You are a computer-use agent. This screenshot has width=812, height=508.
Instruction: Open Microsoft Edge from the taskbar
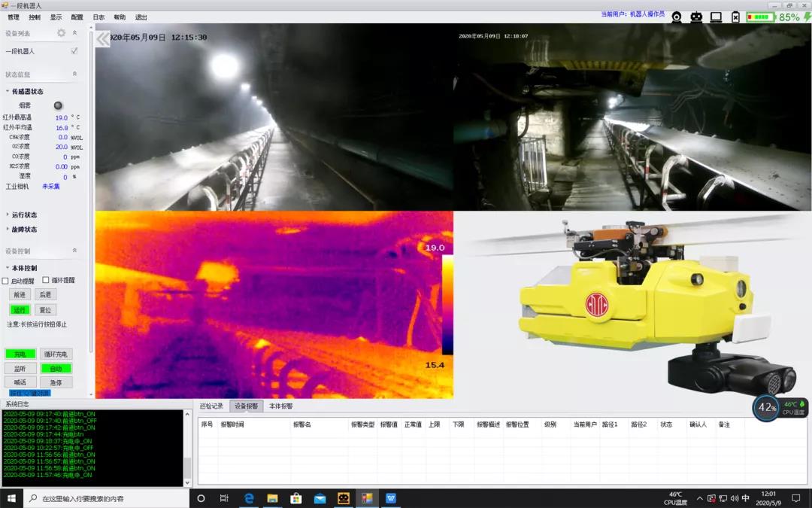249,498
